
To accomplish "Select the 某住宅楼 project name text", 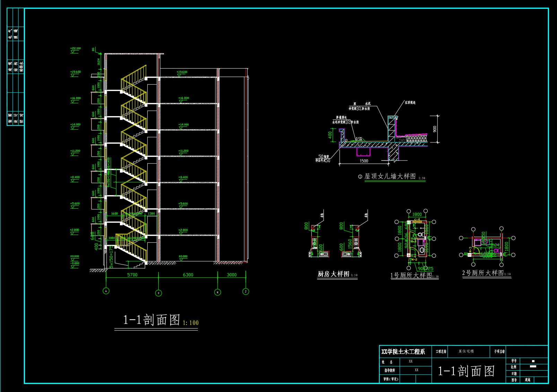I will [x=466, y=351].
